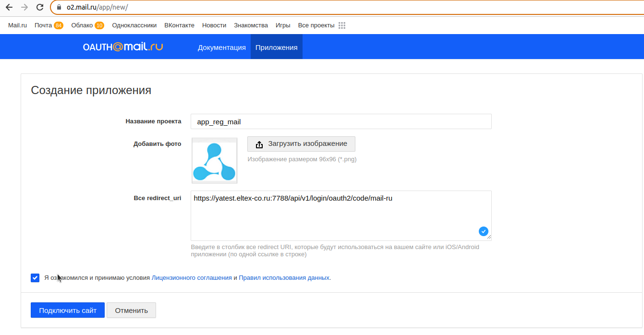The height and width of the screenshot is (335, 644).
Task: Click the Создание приложения heading
Action: click(91, 90)
